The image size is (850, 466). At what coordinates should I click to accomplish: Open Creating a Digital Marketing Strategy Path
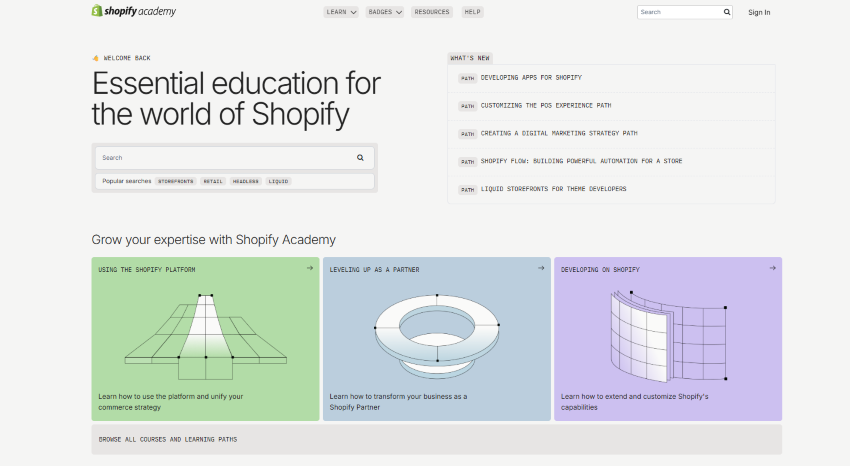559,133
